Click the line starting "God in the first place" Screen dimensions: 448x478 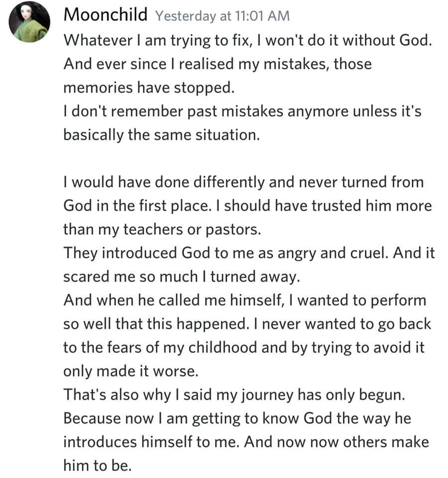[247, 206]
